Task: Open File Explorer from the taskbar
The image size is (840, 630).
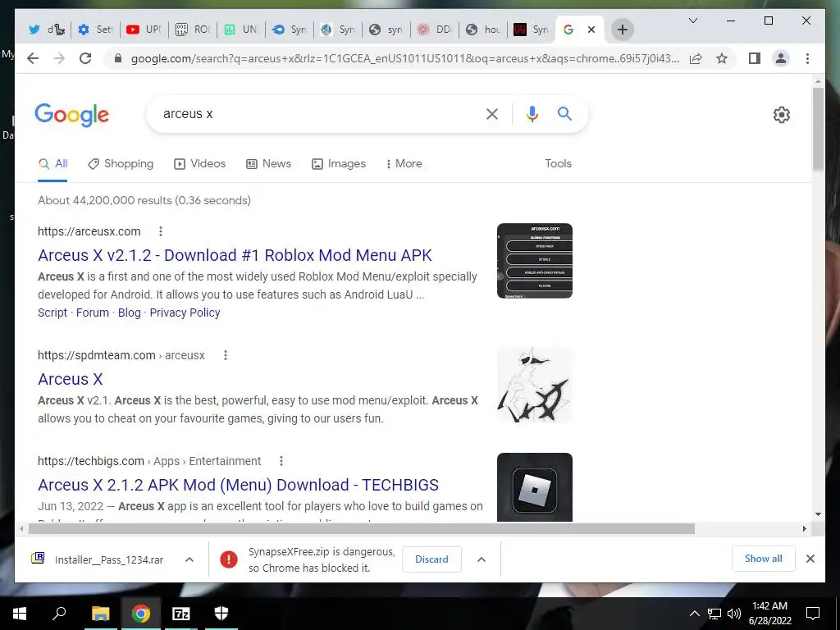Action: click(x=100, y=614)
